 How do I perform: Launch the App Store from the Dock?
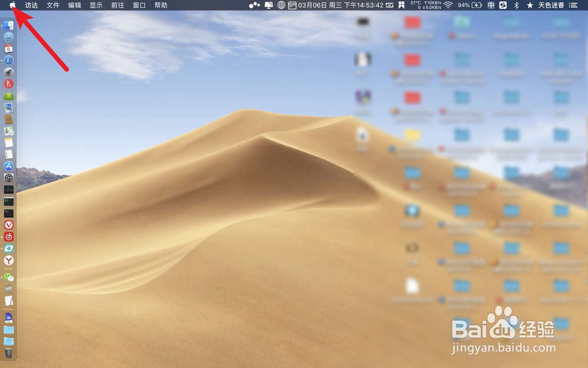pos(8,166)
